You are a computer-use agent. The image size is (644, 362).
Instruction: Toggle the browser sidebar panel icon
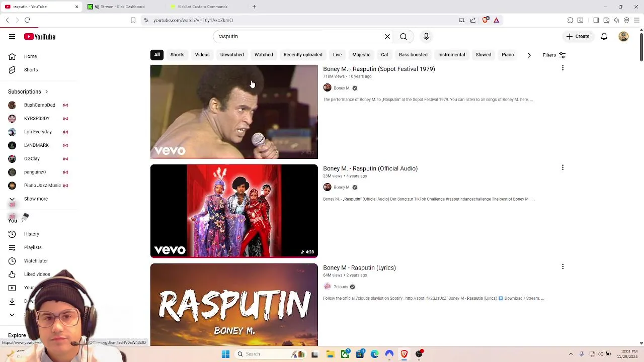tap(596, 20)
